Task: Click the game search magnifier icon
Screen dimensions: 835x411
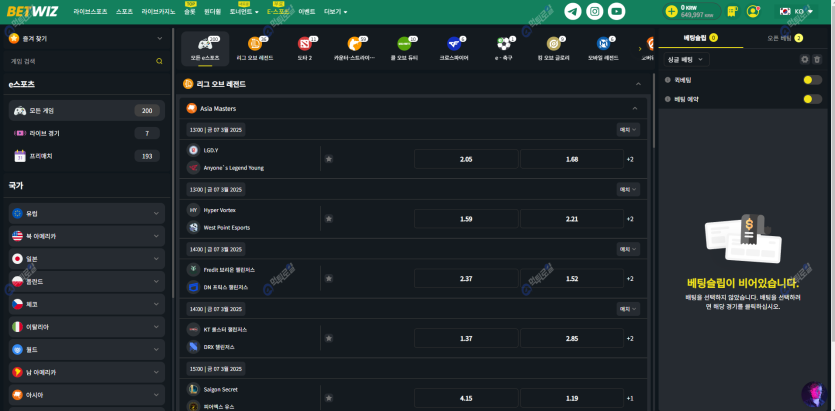Action: click(x=159, y=61)
